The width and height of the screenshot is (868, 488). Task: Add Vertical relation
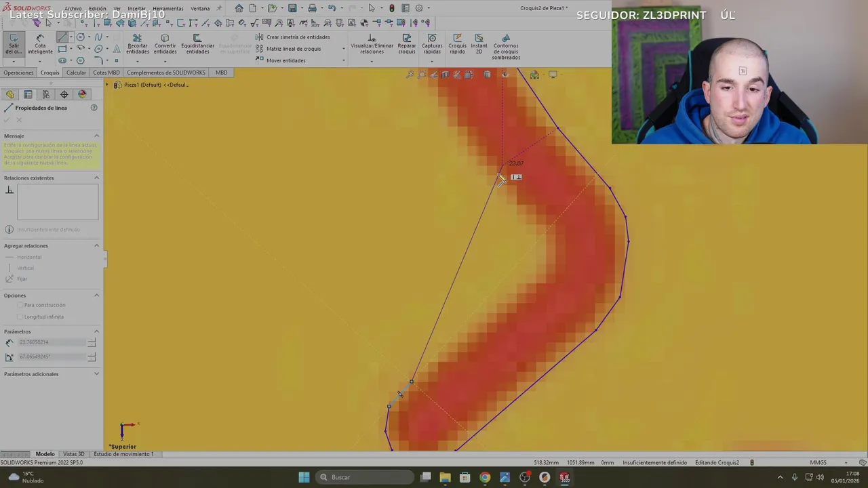click(20, 268)
